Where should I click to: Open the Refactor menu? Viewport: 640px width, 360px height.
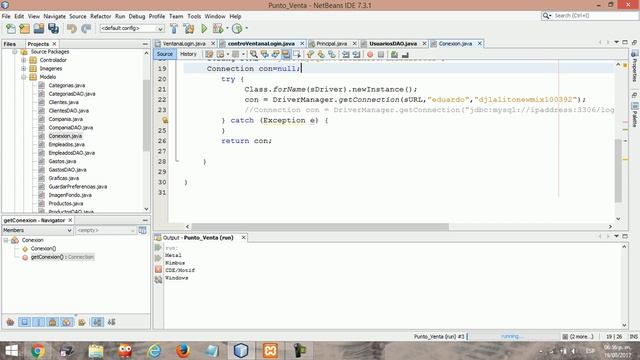pos(100,16)
